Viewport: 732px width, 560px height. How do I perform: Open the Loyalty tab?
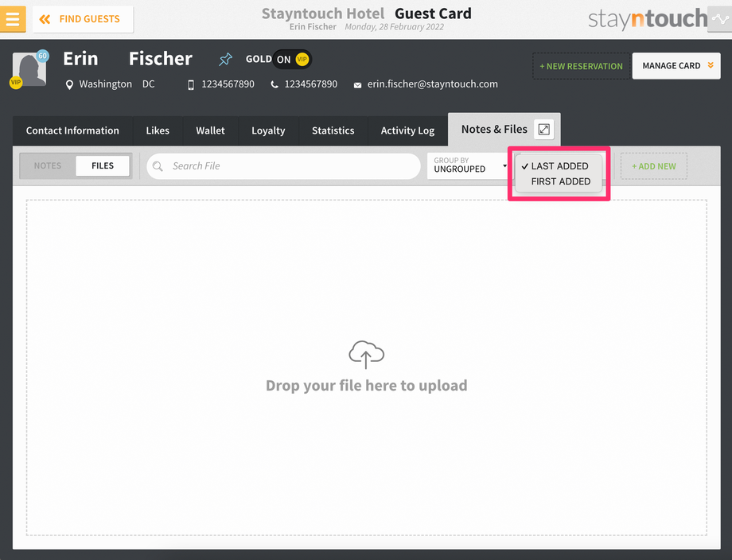click(x=268, y=130)
